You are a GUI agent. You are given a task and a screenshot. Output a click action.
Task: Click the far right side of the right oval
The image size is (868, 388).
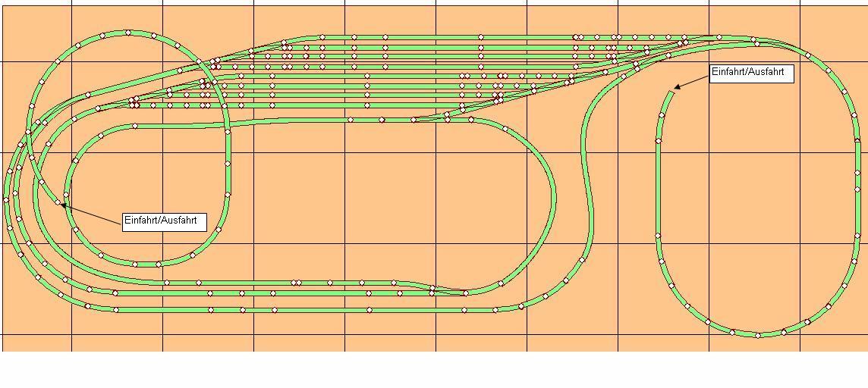pos(857,189)
